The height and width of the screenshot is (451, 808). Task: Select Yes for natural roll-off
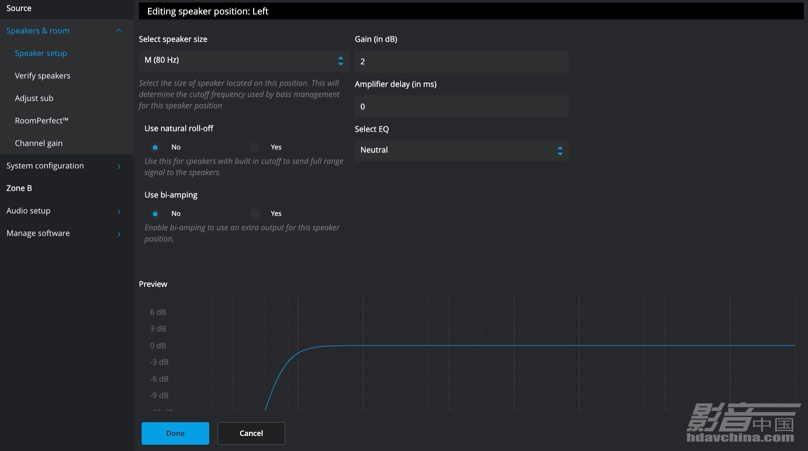tap(255, 147)
